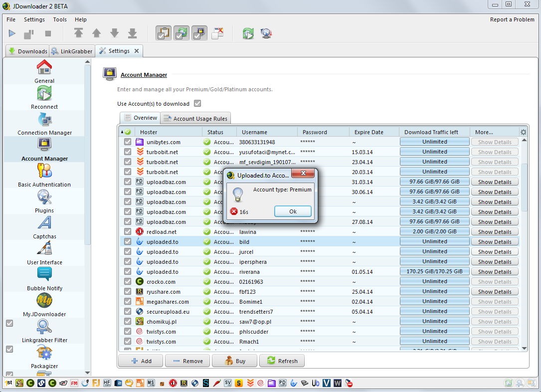
Task: Click the Remove account button
Action: click(187, 361)
